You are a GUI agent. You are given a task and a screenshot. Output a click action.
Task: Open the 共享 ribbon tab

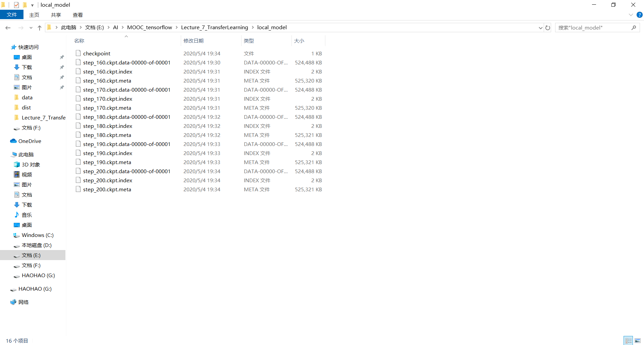pyautogui.click(x=56, y=15)
